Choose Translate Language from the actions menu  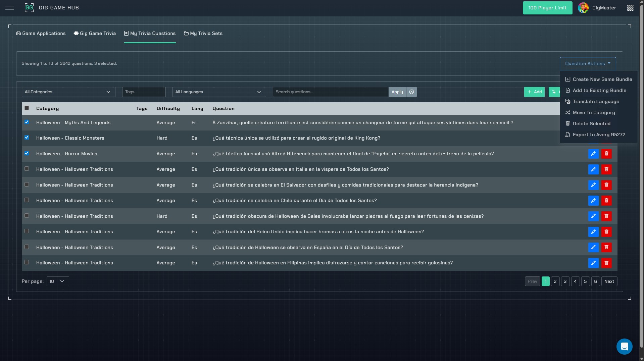[596, 102]
